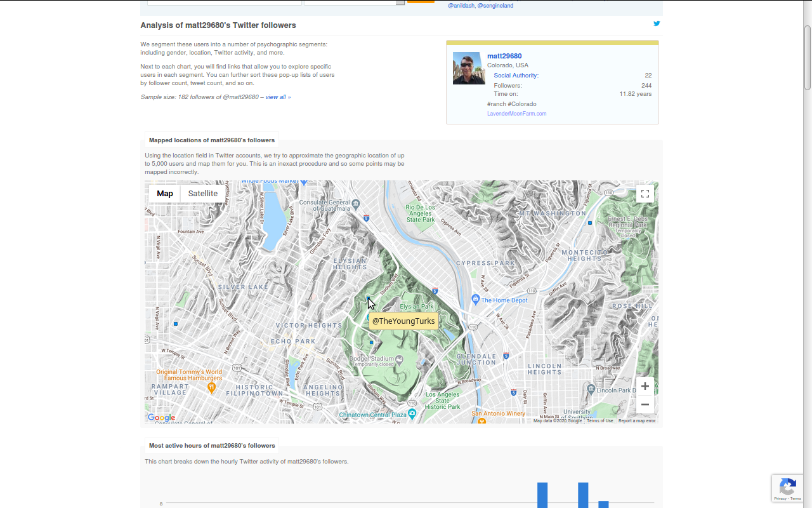Click Original Tommy's Hamburgers restaurant pin
Image resolution: width=812 pixels, height=508 pixels.
(212, 387)
